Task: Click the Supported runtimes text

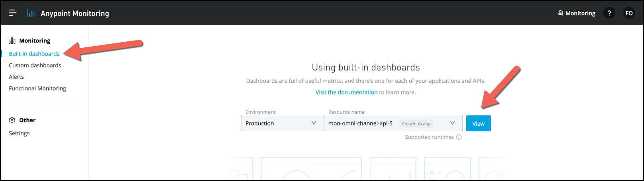Action: coord(429,137)
